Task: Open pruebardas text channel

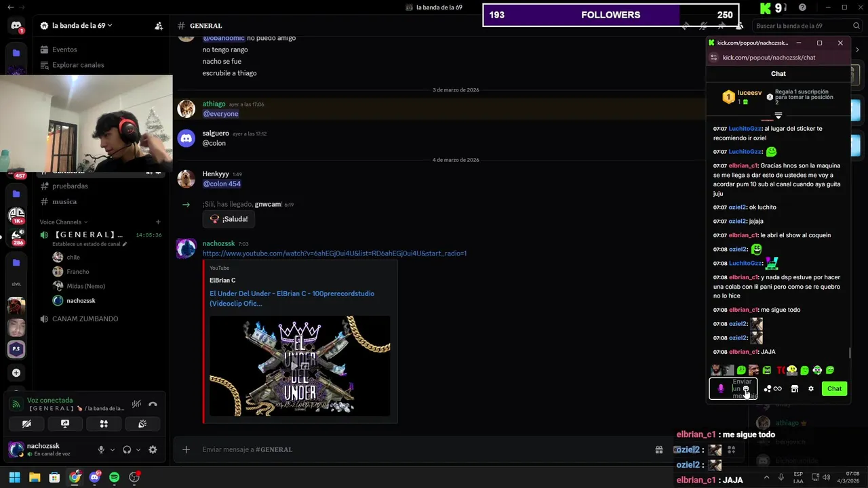Action: (70, 186)
